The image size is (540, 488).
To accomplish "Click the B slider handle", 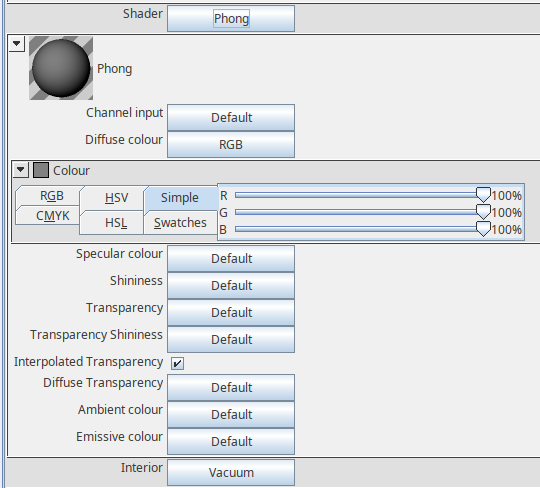I will tap(483, 229).
